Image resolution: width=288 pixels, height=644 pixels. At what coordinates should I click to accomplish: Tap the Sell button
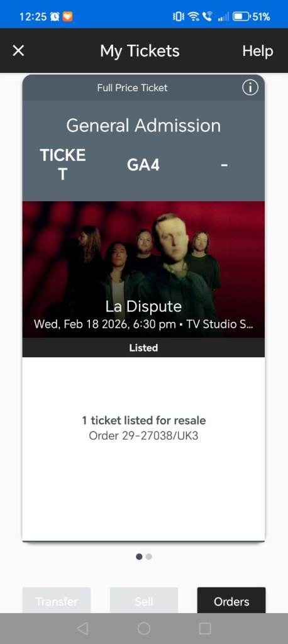coord(144,601)
